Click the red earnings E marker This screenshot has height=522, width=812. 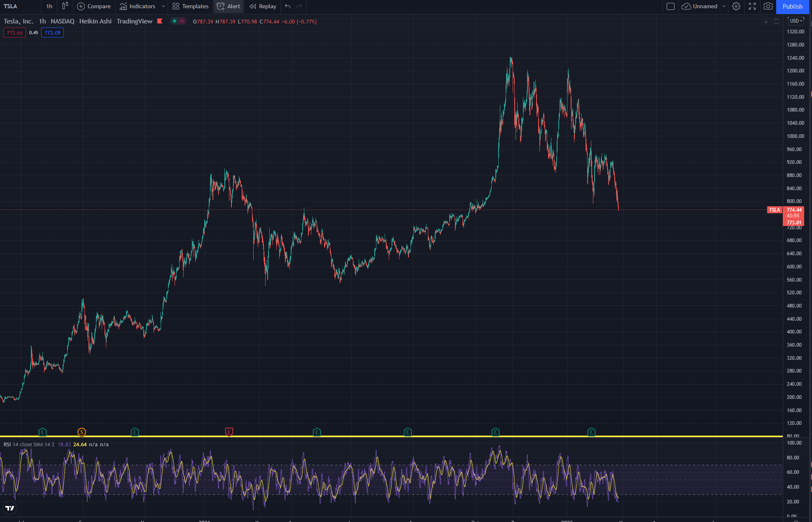tap(229, 432)
